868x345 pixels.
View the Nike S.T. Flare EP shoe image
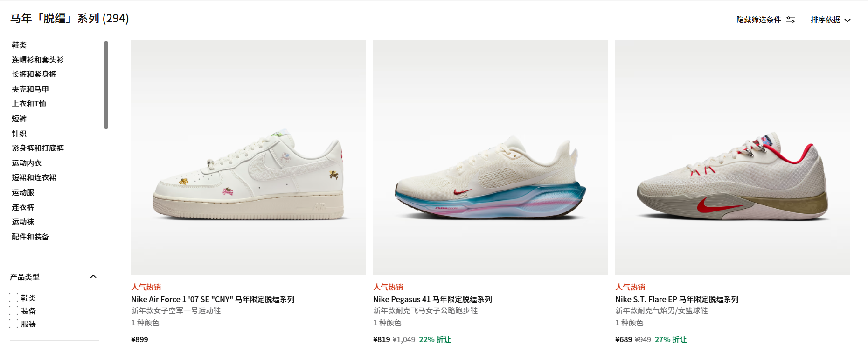[732, 157]
